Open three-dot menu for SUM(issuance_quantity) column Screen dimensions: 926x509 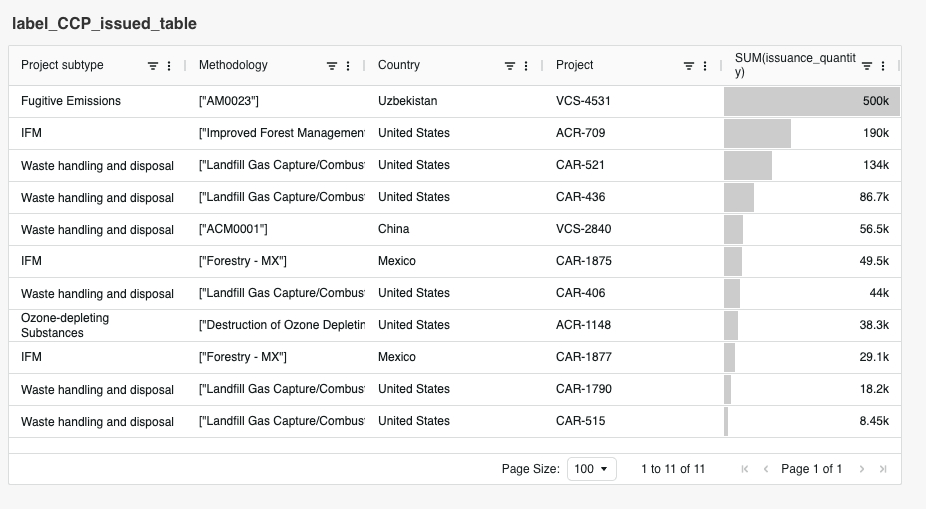pos(883,66)
